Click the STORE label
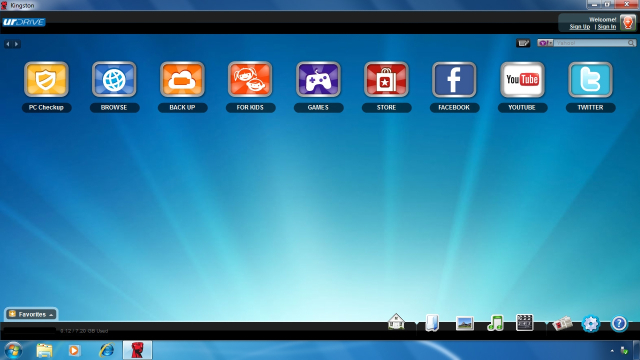The image size is (640, 360). [x=386, y=107]
